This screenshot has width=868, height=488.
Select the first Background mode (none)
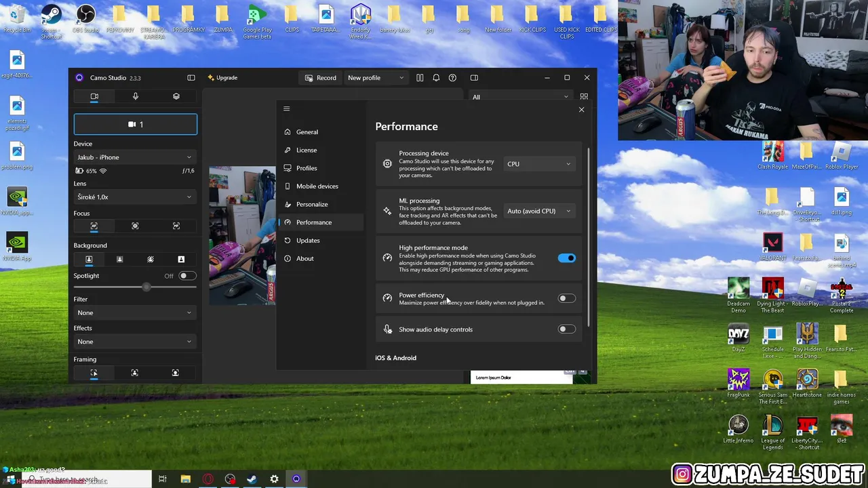89,260
